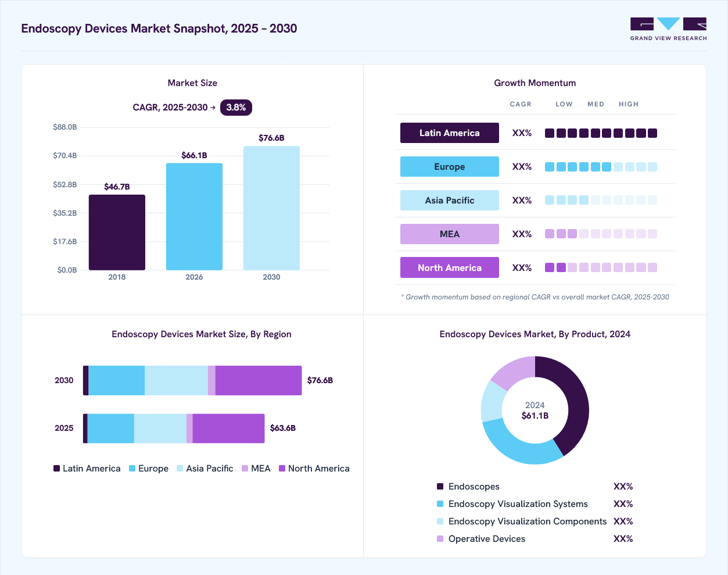The width and height of the screenshot is (728, 575).
Task: Click the Latin America legend swatch
Action: pos(57,469)
